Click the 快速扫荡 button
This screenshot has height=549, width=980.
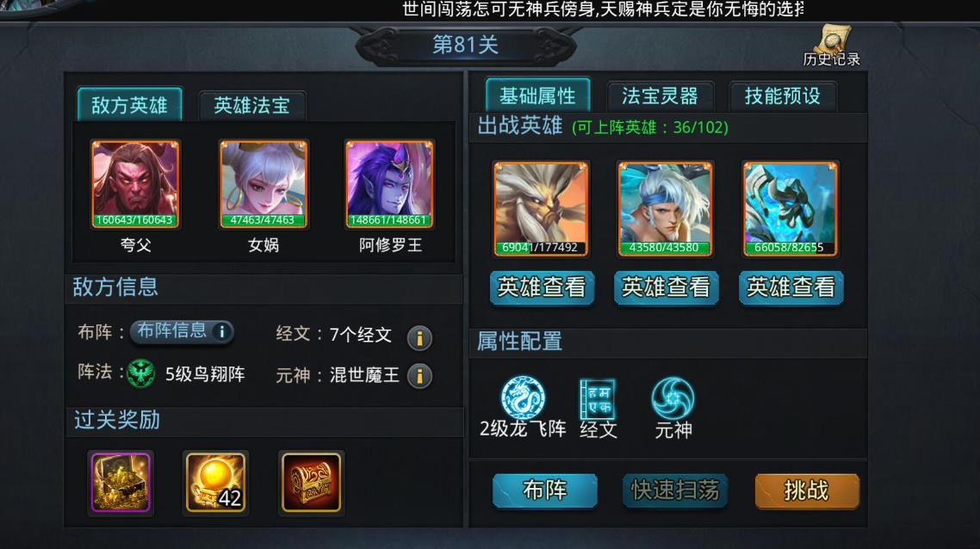click(x=675, y=490)
